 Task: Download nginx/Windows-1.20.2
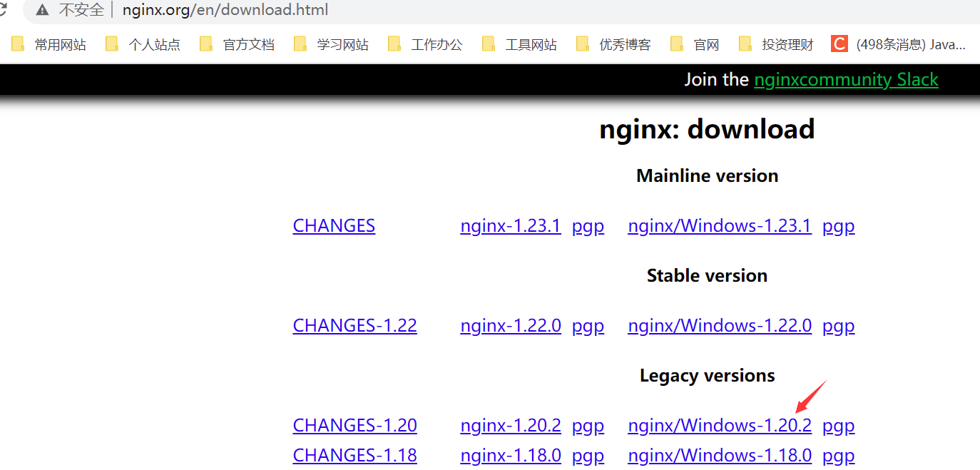click(720, 426)
